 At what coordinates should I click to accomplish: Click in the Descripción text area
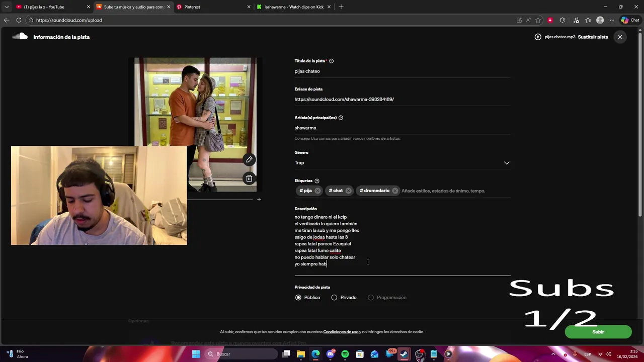402,244
